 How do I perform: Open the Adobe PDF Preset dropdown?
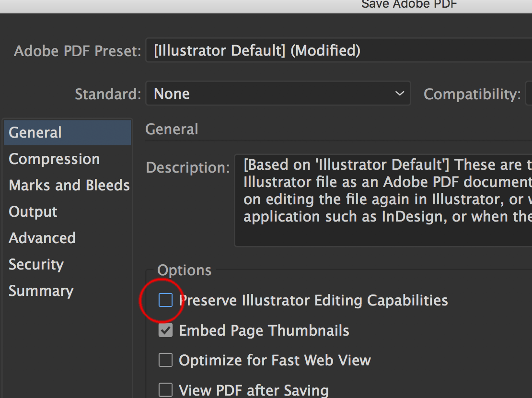(x=335, y=50)
